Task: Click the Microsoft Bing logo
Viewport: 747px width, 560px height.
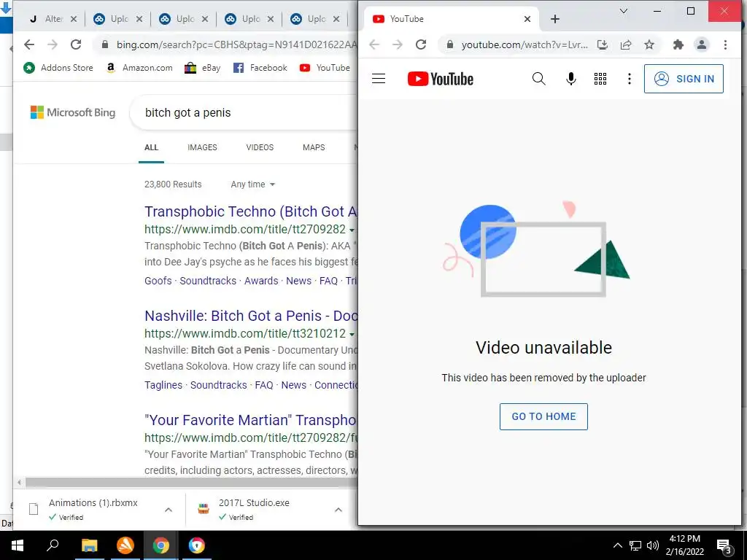Action: 73,112
